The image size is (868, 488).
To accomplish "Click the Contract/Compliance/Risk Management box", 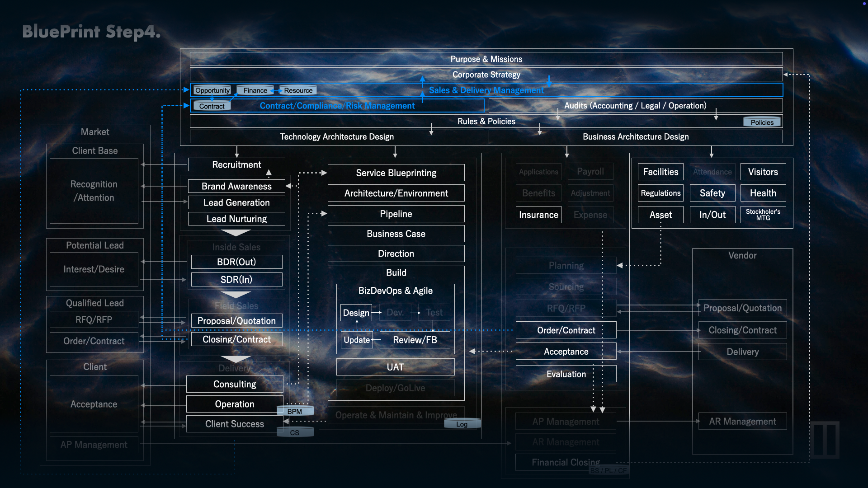I will 337,106.
